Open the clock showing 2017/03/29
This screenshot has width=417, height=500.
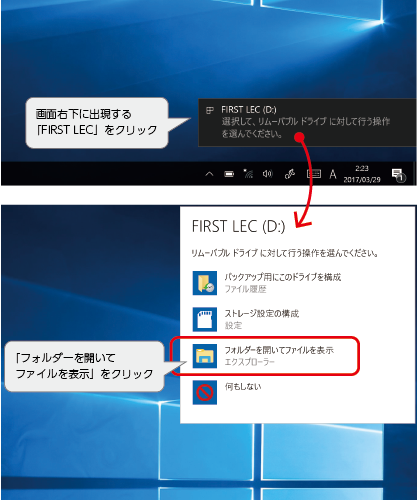pyautogui.click(x=362, y=174)
